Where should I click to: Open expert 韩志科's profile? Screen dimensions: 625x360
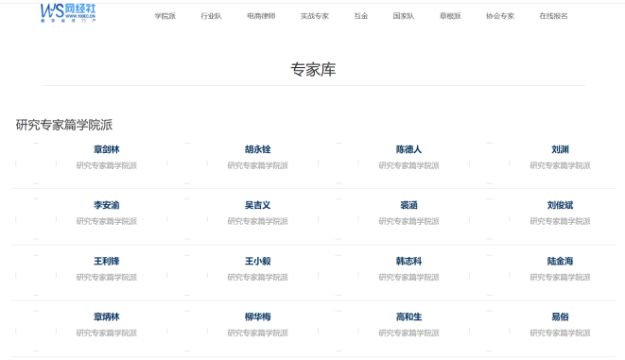(409, 261)
